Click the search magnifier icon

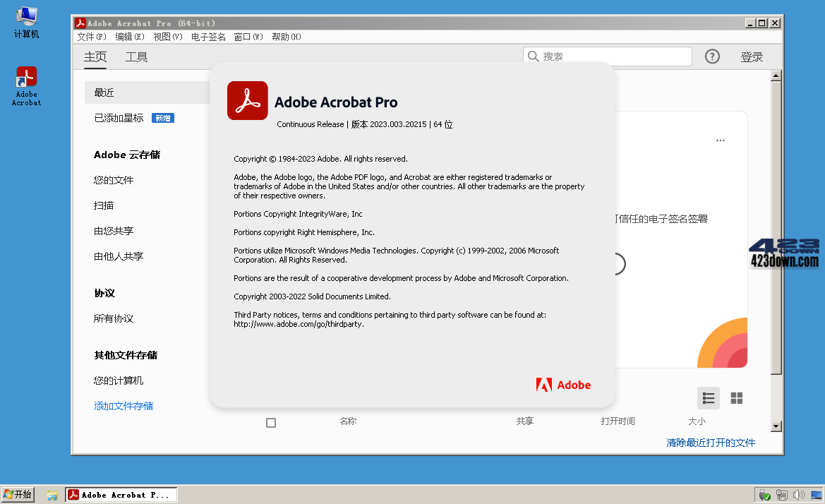(x=533, y=56)
